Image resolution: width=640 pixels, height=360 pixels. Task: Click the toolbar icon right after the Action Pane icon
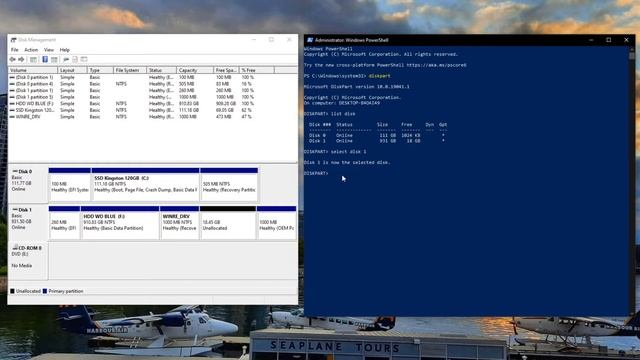click(x=66, y=60)
